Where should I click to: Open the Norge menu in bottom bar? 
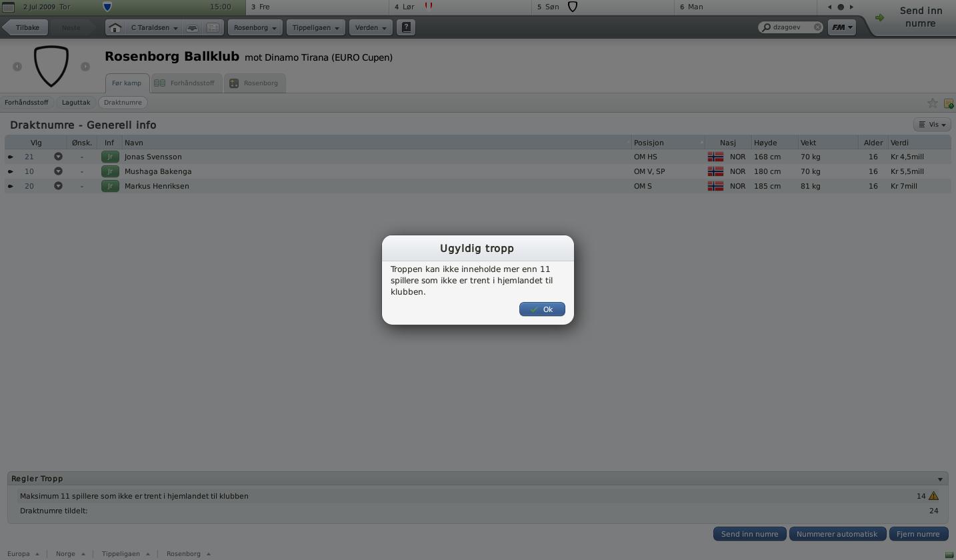point(70,554)
